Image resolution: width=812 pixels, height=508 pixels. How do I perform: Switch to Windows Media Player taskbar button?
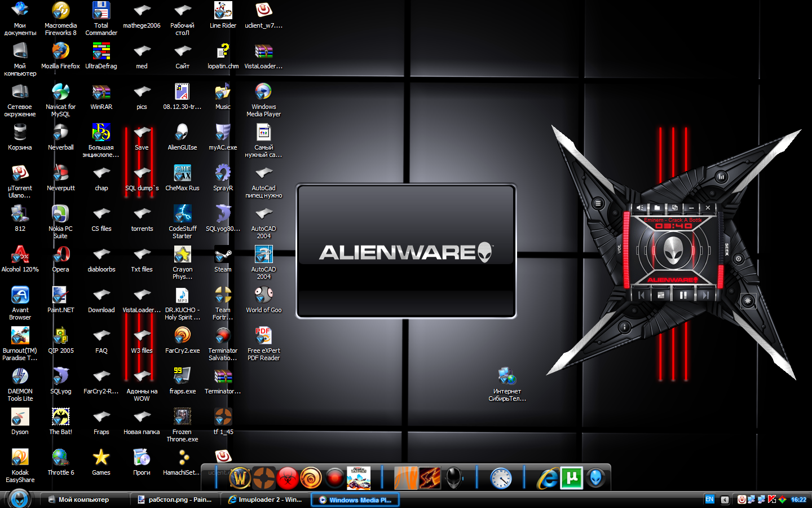[355, 500]
